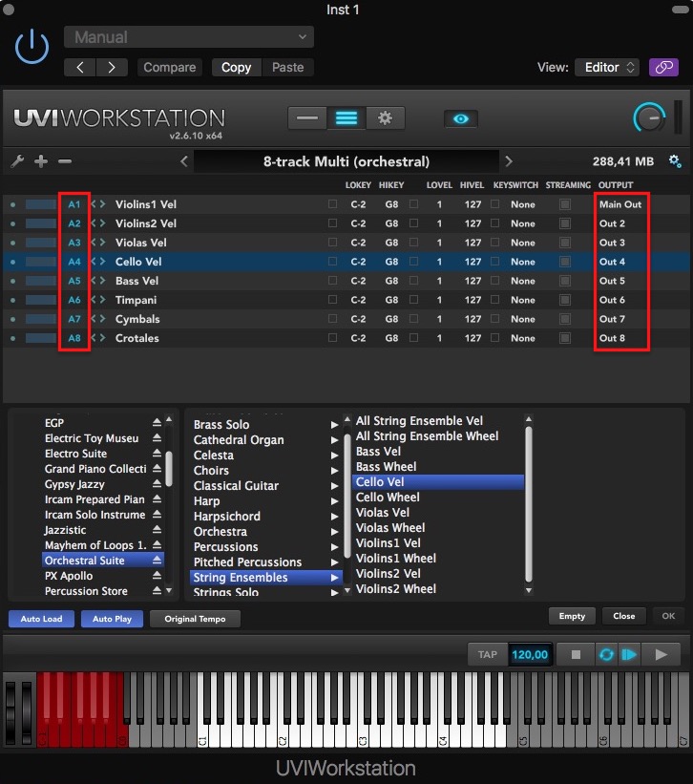693x784 pixels.
Task: Toggle streaming checkbox for Cello Vel
Action: pyautogui.click(x=565, y=262)
